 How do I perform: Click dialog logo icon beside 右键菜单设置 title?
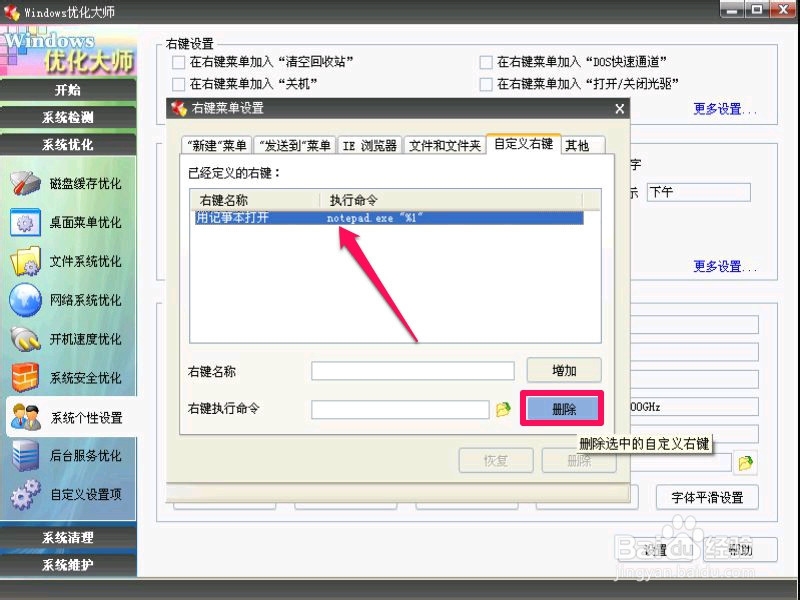click(x=179, y=108)
